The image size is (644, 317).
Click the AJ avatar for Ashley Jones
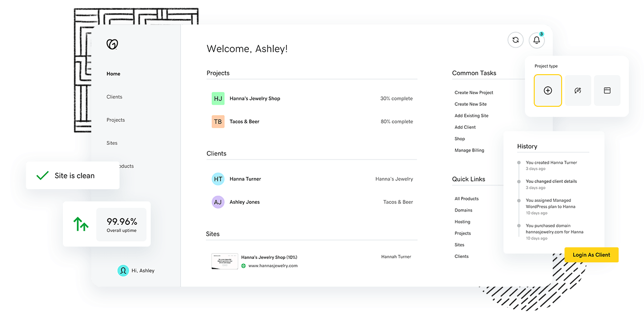pyautogui.click(x=218, y=202)
